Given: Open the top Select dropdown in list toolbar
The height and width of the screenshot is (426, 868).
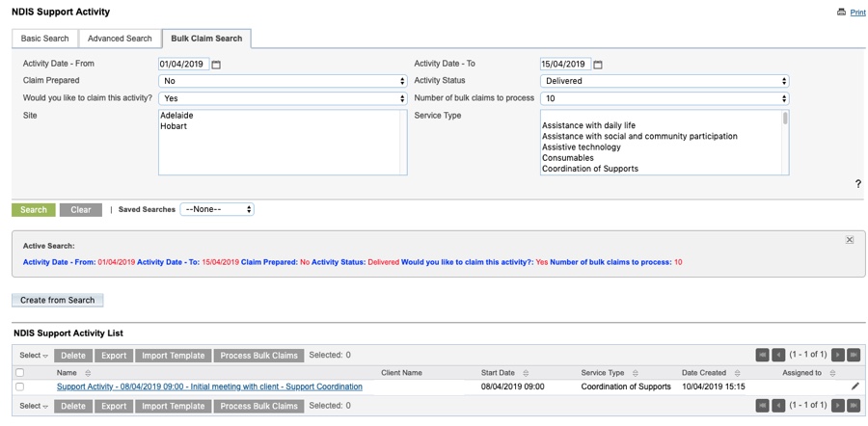Looking at the screenshot, I should [x=34, y=356].
